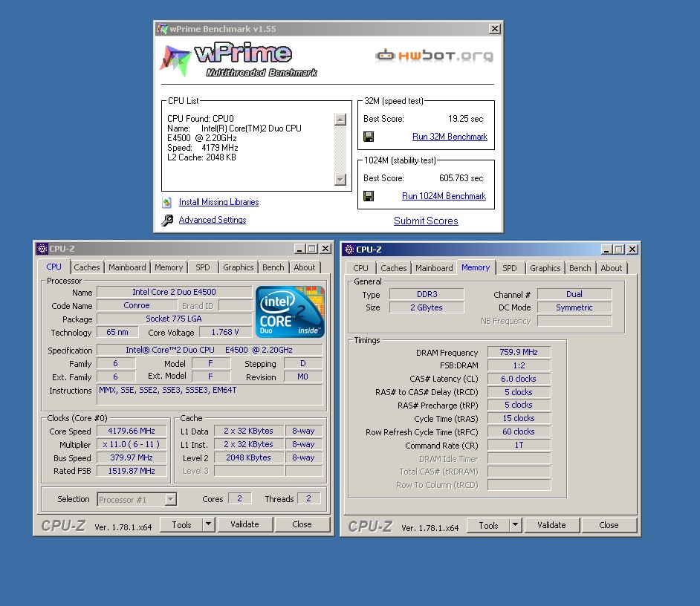Image resolution: width=700 pixels, height=606 pixels.
Task: Click the Install Missing Libraries icon
Action: click(167, 203)
